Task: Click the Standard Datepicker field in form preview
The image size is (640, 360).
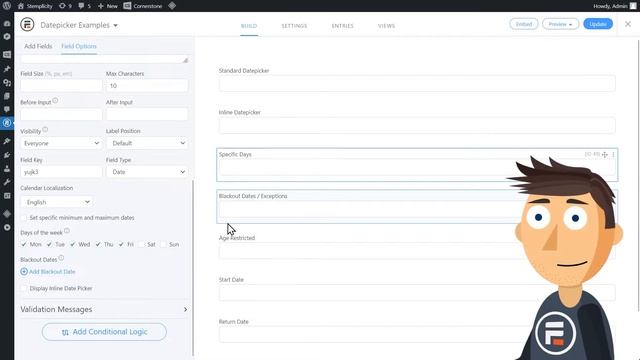Action: (417, 83)
